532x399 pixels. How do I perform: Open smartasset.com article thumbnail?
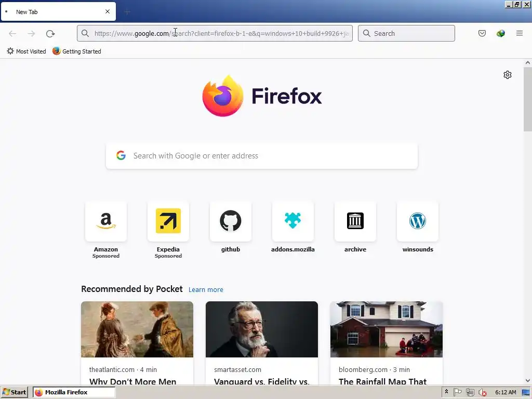point(262,329)
